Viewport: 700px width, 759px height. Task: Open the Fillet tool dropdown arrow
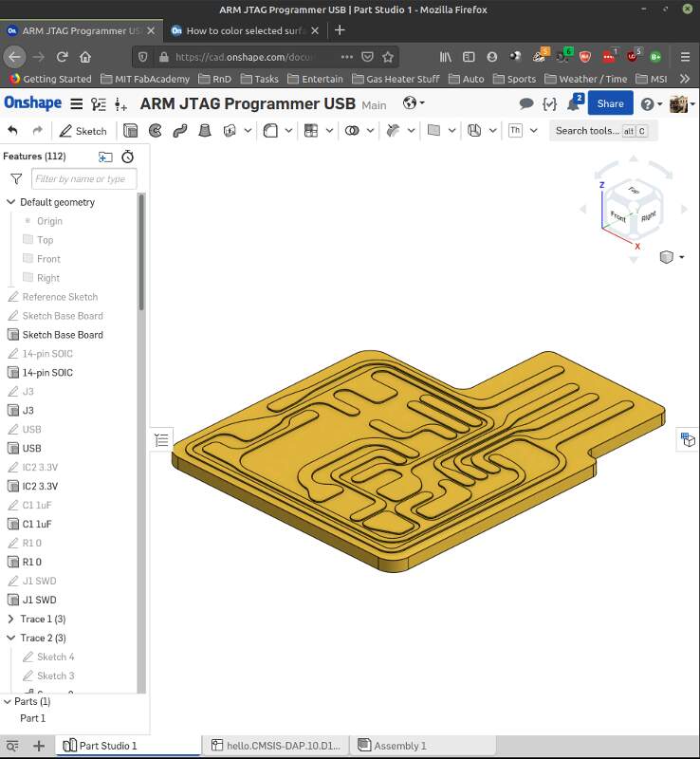tap(288, 131)
